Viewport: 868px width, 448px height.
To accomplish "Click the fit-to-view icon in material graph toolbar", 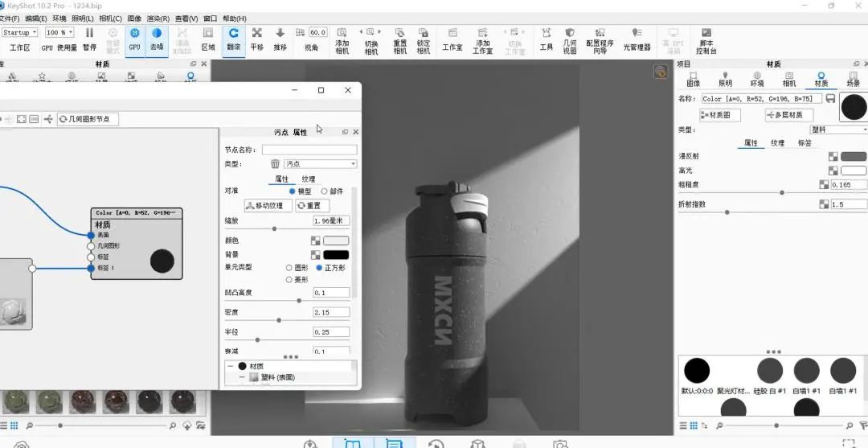I will click(21, 119).
